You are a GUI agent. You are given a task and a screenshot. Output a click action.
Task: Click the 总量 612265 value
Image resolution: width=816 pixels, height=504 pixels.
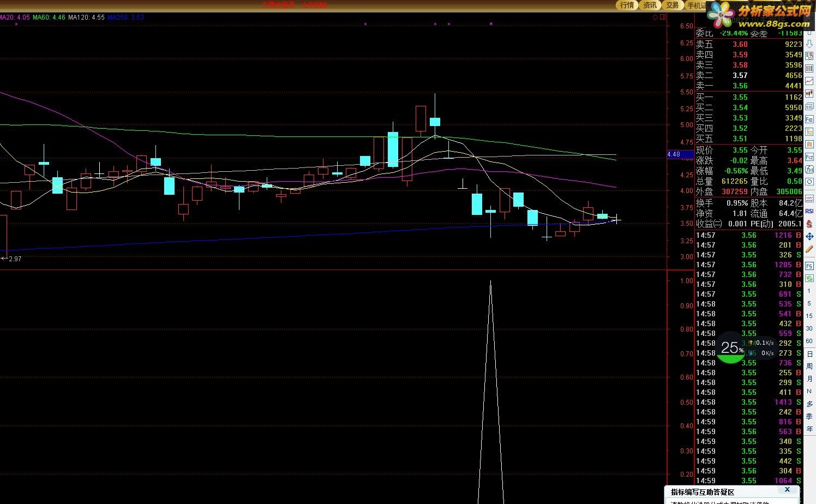734,181
